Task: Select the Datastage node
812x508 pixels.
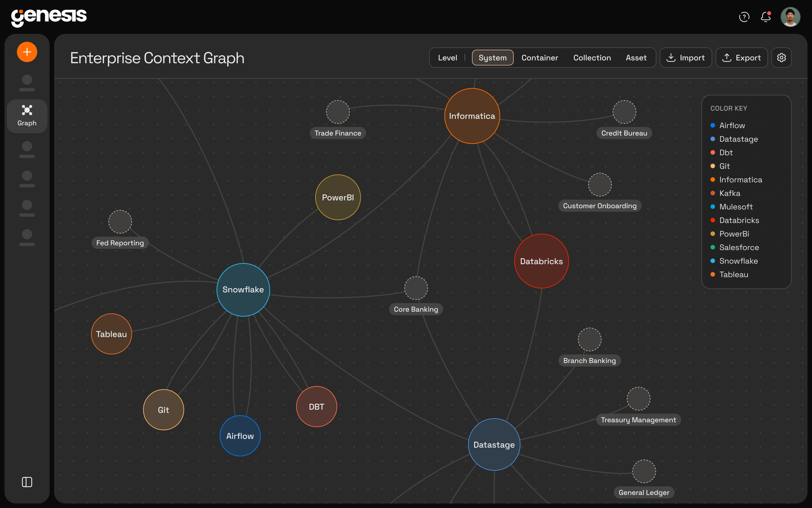Action: pos(494,444)
